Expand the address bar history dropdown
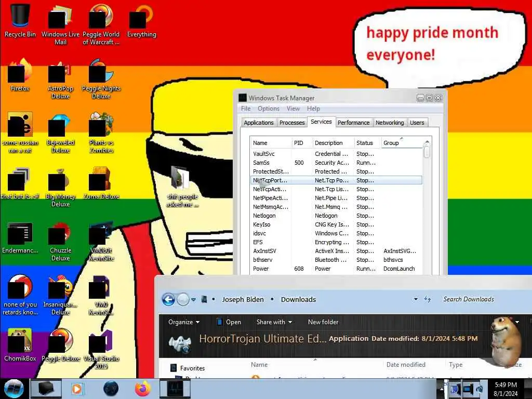 coord(416,299)
